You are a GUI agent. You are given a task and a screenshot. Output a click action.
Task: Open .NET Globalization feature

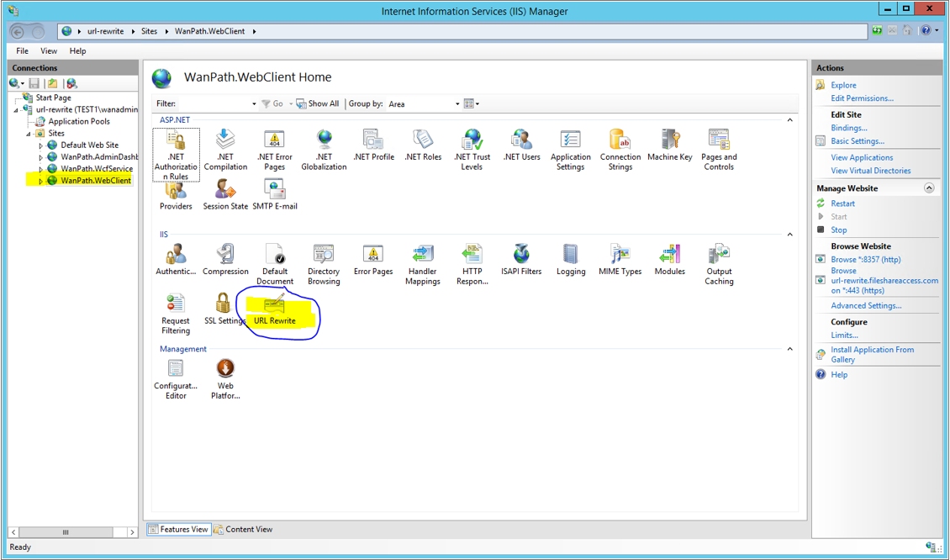pyautogui.click(x=324, y=151)
